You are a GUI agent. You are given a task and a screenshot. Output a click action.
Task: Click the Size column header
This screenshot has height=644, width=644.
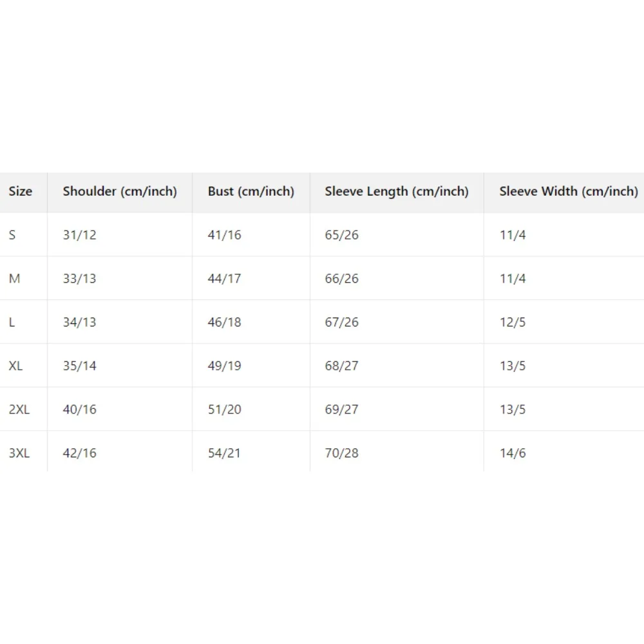pos(20,191)
